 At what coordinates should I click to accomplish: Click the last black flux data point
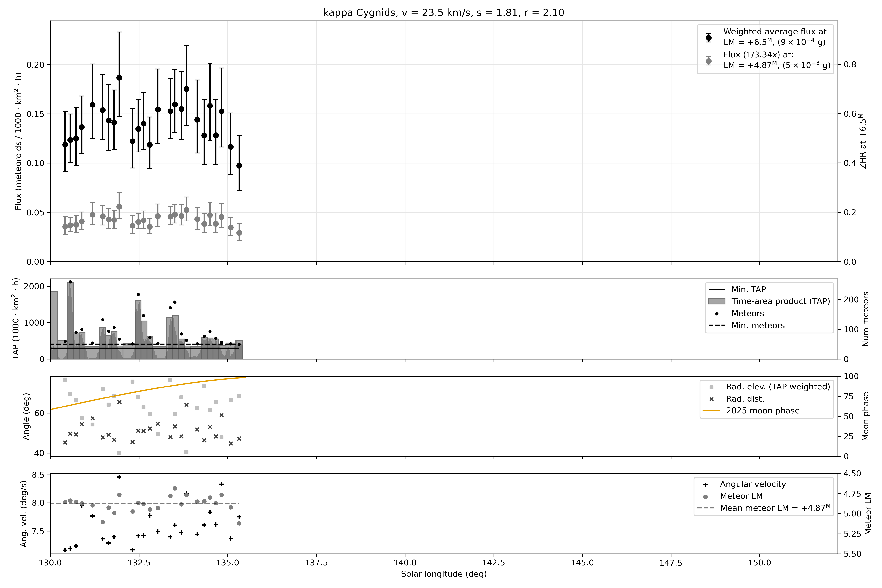coord(239,166)
